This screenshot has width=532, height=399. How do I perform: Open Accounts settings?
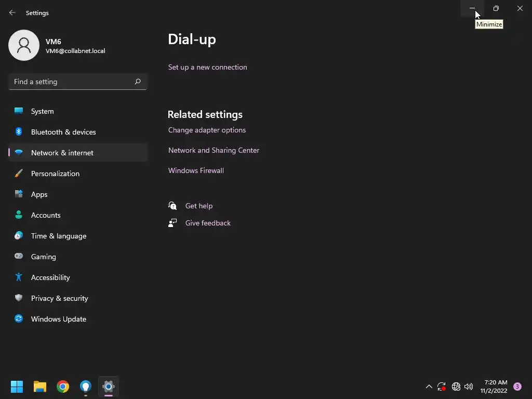click(x=78, y=215)
